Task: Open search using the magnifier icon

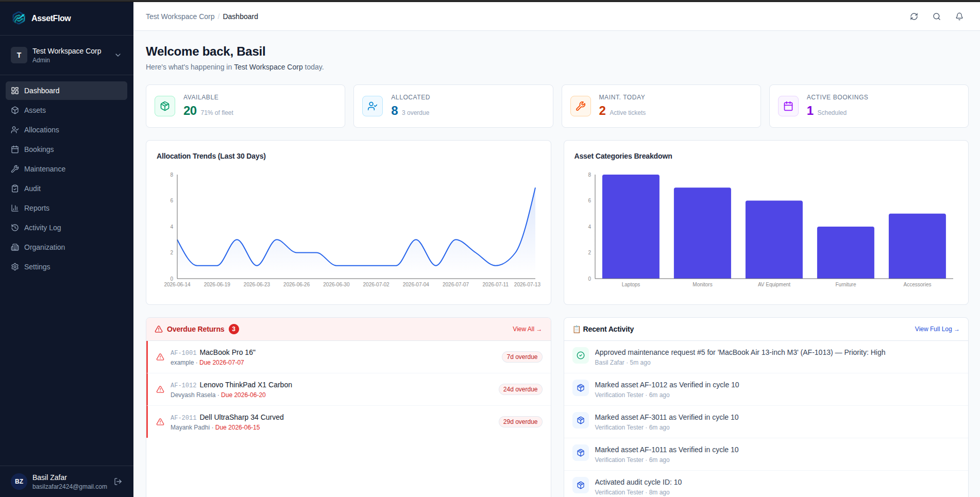Action: point(937,16)
